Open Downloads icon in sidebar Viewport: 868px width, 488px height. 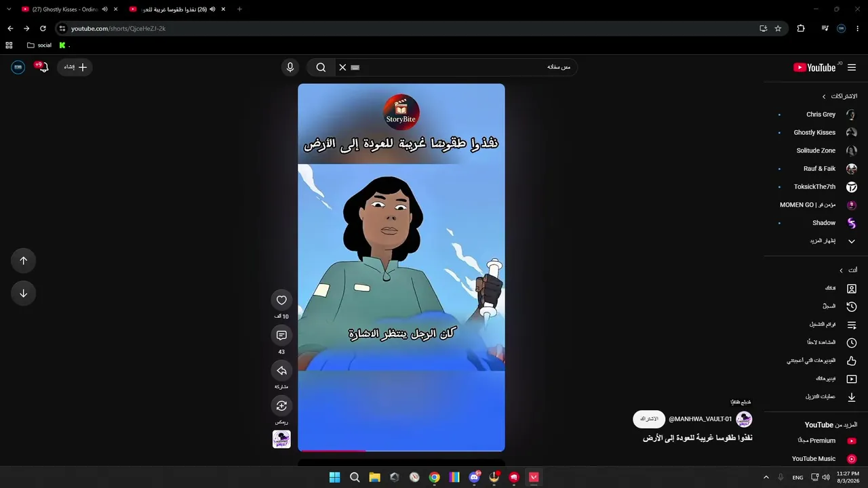click(852, 396)
